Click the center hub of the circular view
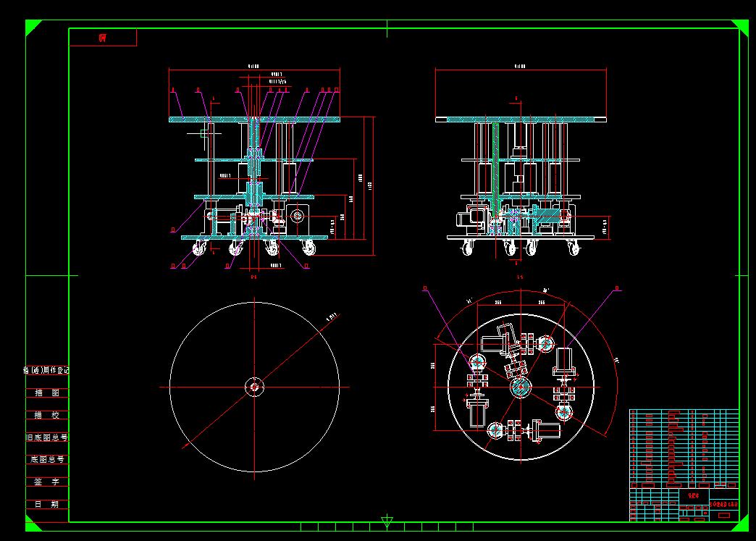 pos(255,387)
